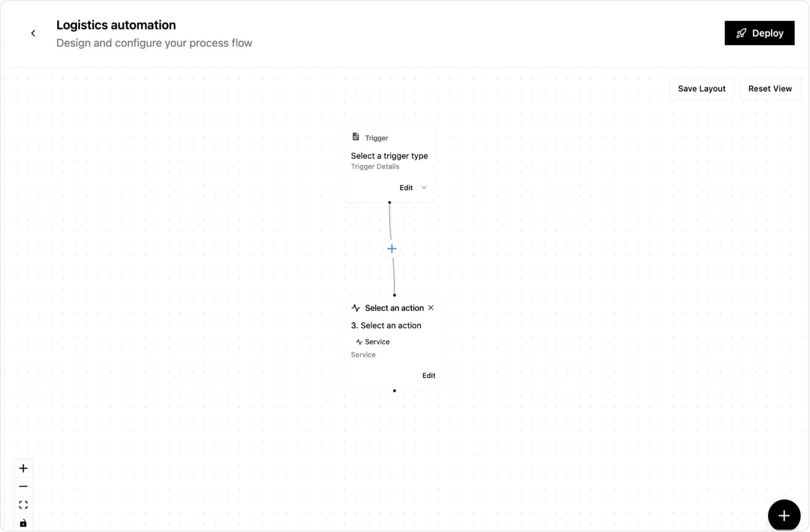810x532 pixels.
Task: Click the Trigger document icon
Action: point(355,137)
